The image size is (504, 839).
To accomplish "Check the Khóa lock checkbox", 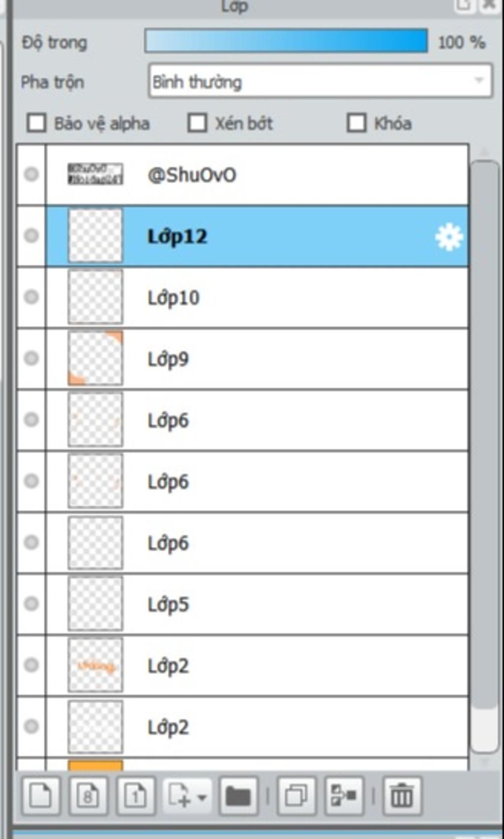I will pos(357,123).
